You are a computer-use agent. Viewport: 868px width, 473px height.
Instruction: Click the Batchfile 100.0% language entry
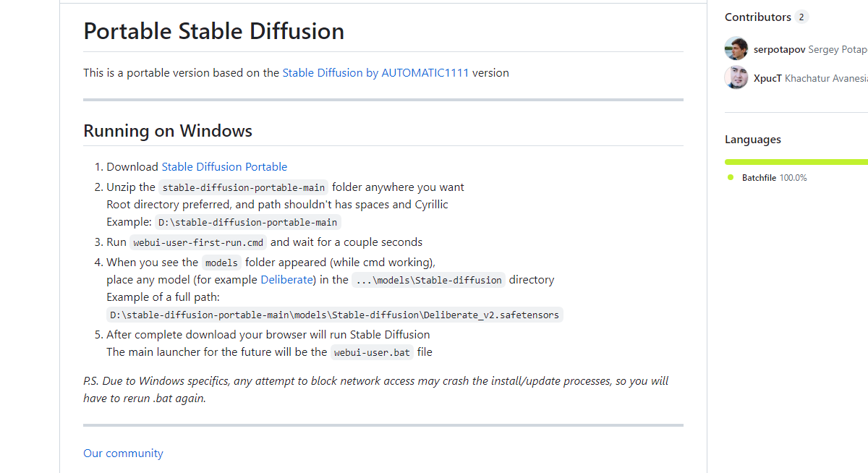pyautogui.click(x=774, y=178)
